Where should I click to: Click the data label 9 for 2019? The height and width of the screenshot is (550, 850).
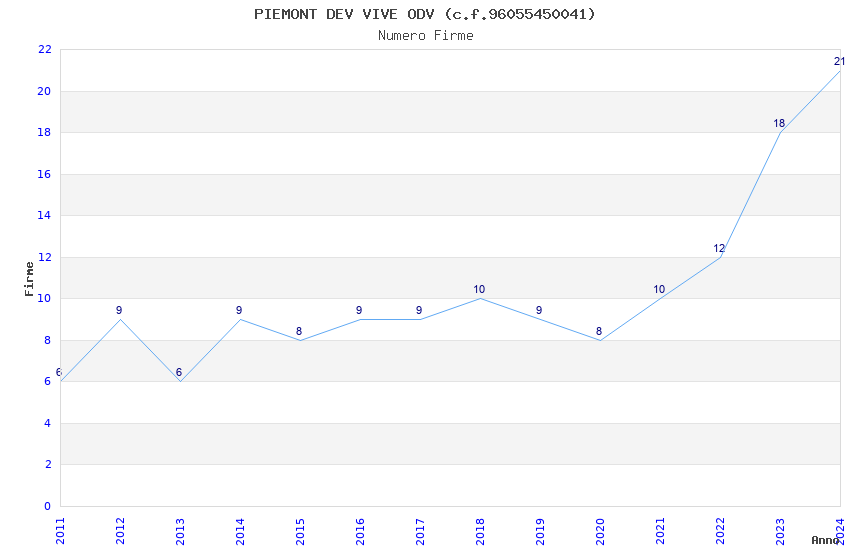tap(539, 310)
